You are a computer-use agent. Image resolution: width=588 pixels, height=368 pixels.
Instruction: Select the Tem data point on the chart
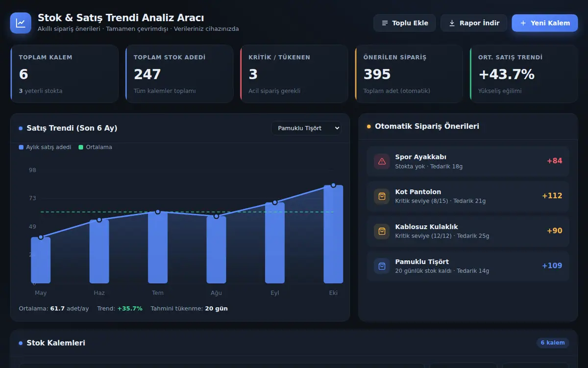(x=158, y=212)
